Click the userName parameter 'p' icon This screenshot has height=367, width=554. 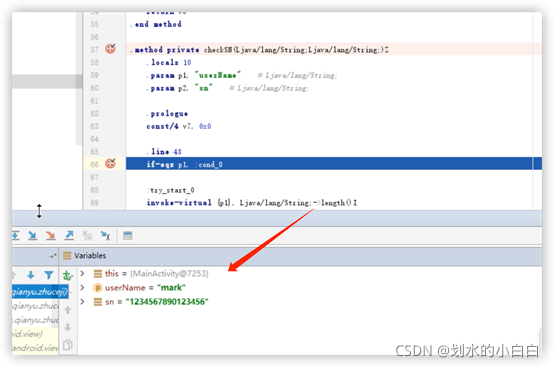point(98,288)
